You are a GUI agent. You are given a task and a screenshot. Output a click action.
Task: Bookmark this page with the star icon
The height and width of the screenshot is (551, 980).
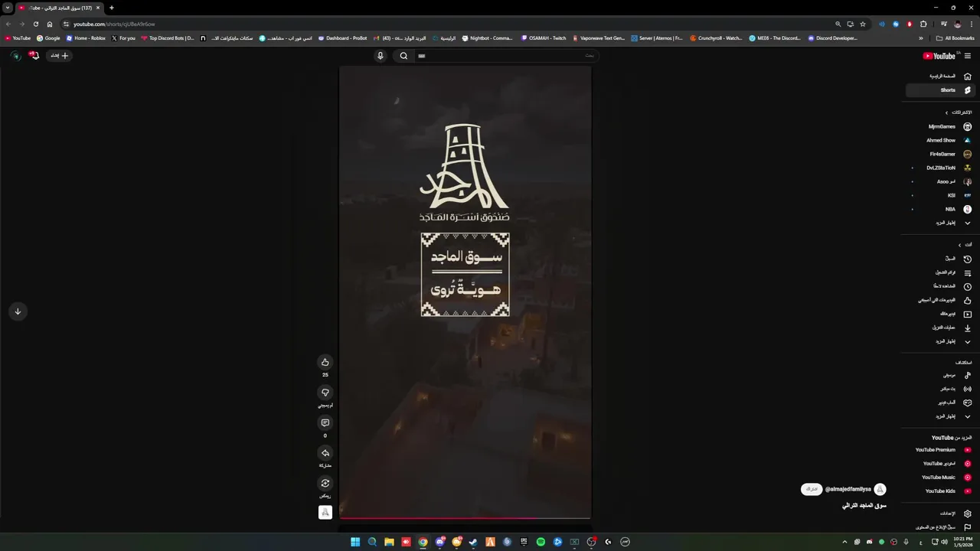(x=863, y=24)
